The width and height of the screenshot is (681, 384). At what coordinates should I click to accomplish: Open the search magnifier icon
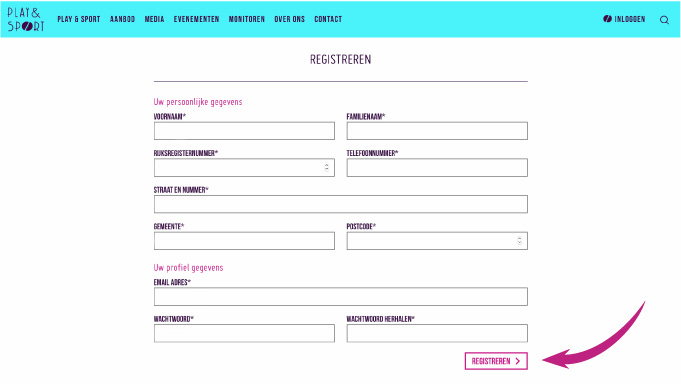click(x=664, y=20)
